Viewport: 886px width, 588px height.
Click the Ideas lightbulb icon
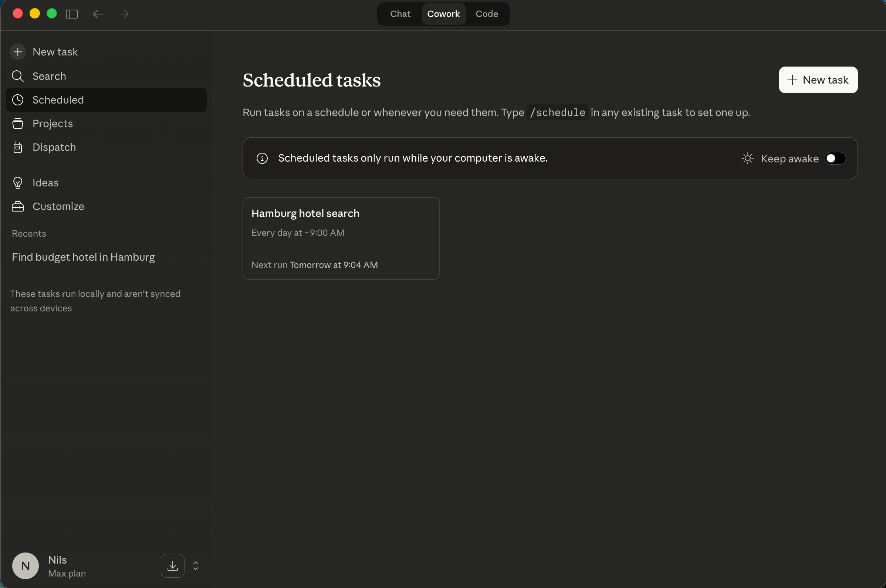(18, 183)
